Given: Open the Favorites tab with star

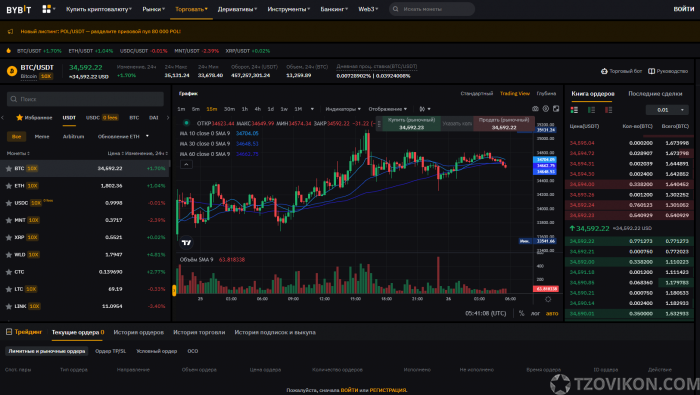Looking at the screenshot, I should click(34, 118).
